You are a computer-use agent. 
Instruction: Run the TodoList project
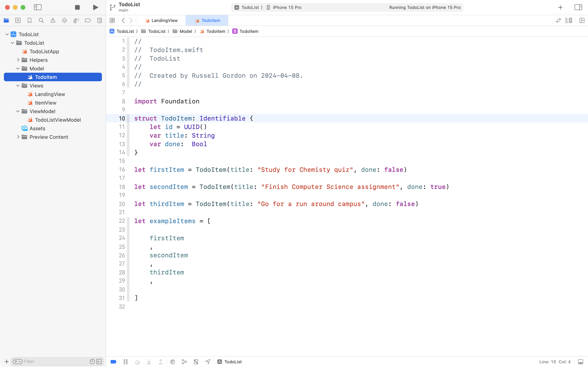coord(95,7)
